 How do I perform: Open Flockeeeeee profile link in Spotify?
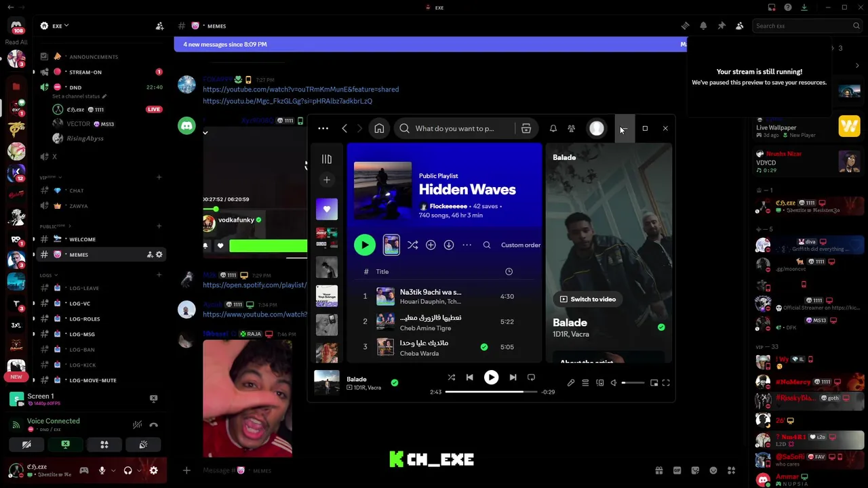pyautogui.click(x=448, y=206)
